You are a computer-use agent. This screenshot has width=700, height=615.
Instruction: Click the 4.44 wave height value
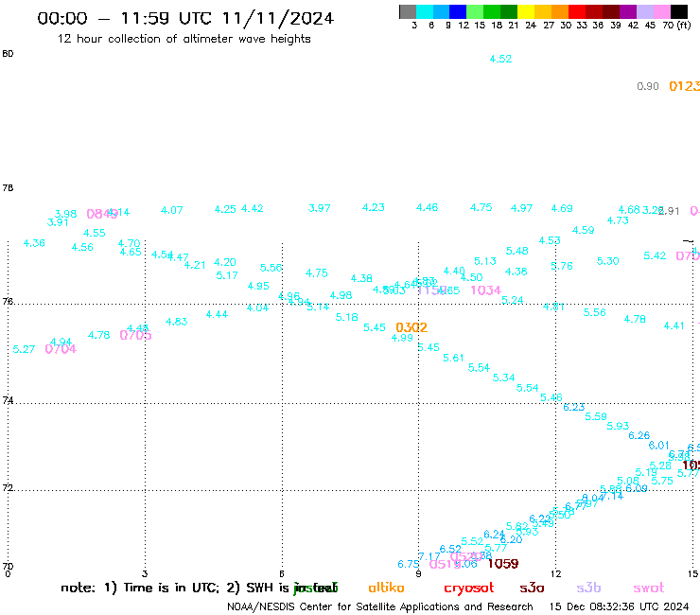[217, 314]
